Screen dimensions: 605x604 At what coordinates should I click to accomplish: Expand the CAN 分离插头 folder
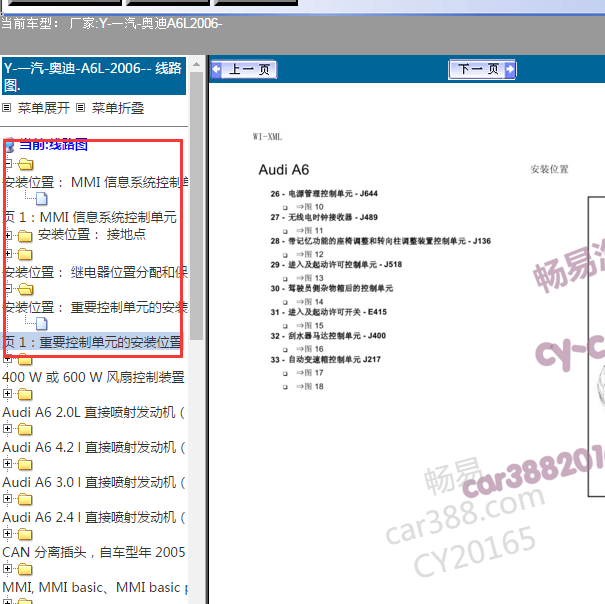click(7, 533)
